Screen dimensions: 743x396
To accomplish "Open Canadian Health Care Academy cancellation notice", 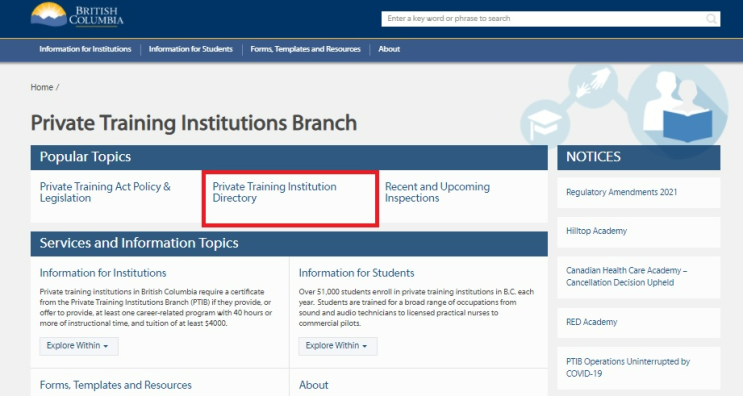I will point(626,277).
